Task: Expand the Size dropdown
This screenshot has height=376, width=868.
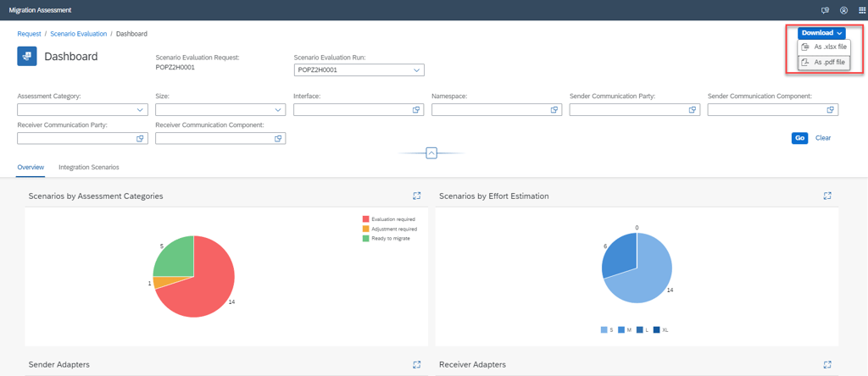Action: [x=278, y=110]
